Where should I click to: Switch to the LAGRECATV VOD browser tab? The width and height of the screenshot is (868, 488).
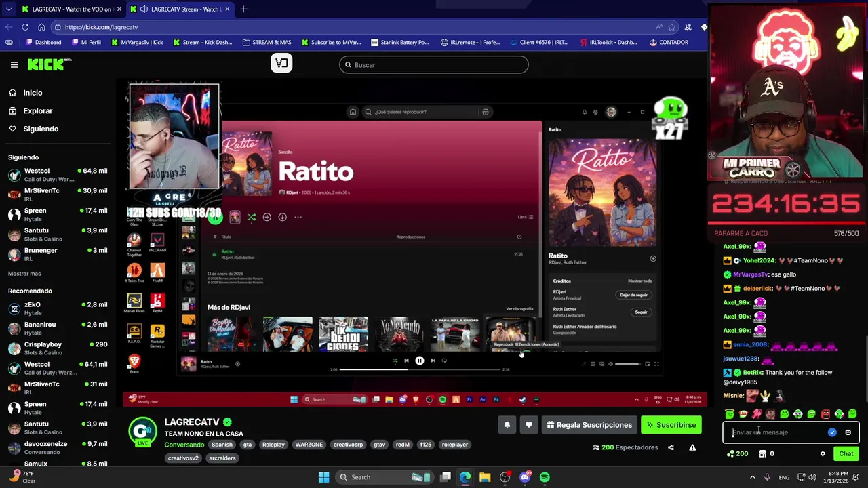coord(71,9)
